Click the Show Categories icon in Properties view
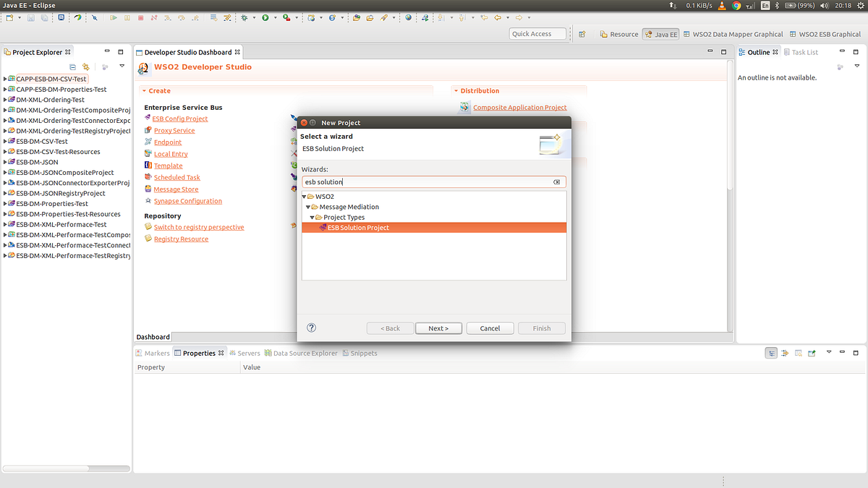868x488 pixels. tap(772, 353)
